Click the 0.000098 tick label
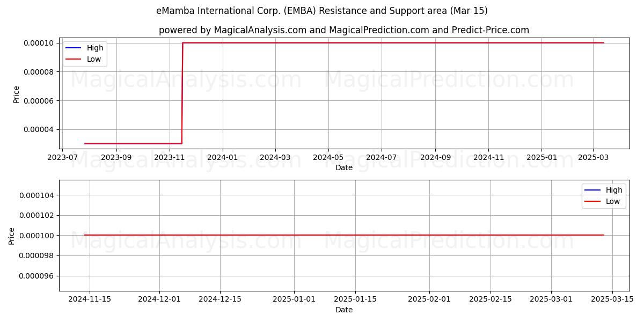This screenshot has height=322, width=644. 37,255
